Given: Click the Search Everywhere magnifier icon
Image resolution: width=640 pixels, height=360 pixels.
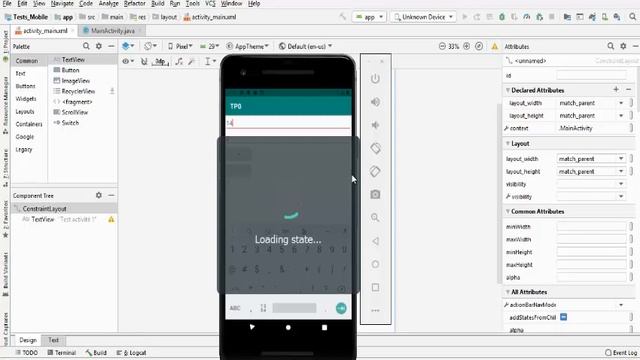Looking at the screenshot, I should click(633, 17).
